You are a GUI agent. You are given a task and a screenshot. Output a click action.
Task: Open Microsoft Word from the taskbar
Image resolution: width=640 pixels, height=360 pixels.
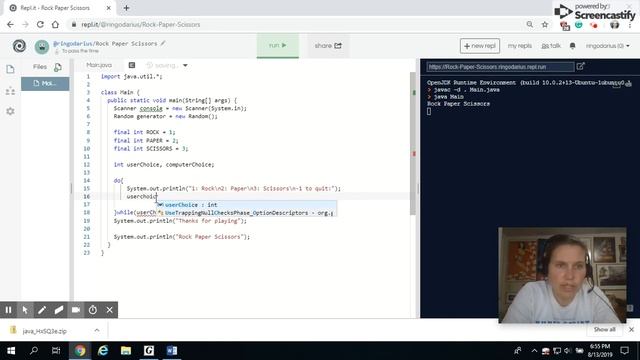[172, 351]
